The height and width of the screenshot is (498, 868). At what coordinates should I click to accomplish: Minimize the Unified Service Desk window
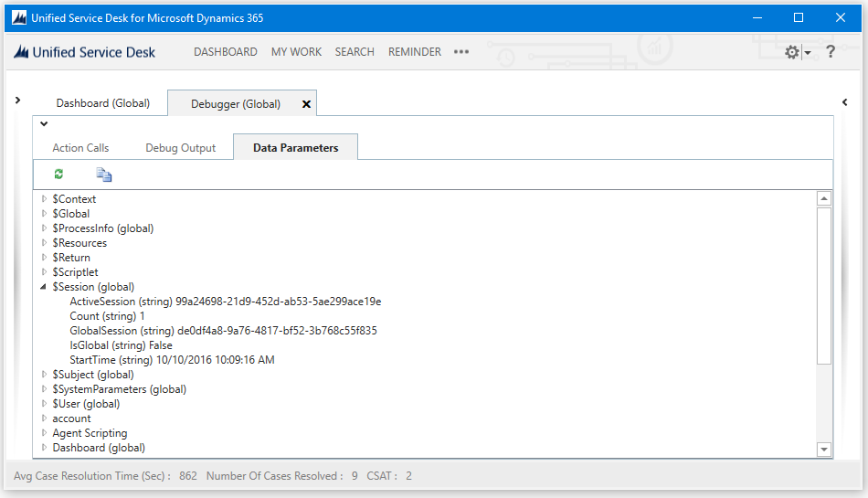pyautogui.click(x=757, y=17)
